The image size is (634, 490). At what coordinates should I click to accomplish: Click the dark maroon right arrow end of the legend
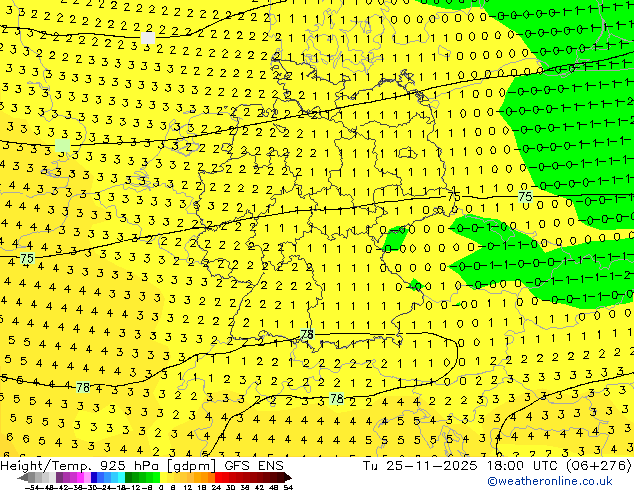click(x=288, y=477)
